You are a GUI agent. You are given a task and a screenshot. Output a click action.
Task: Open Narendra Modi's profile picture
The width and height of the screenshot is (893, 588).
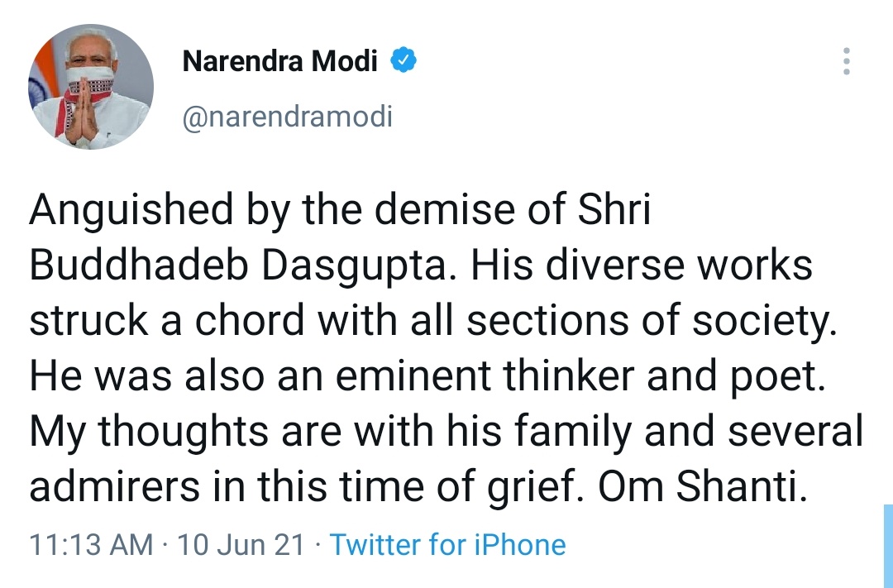[91, 87]
